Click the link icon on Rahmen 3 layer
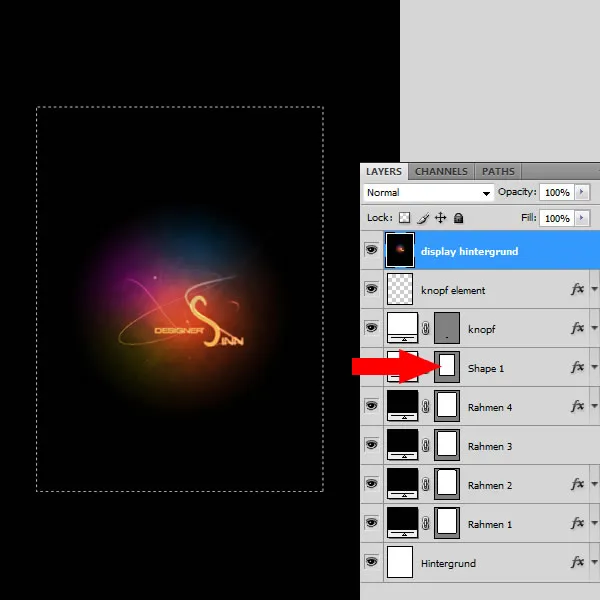 pyautogui.click(x=425, y=446)
